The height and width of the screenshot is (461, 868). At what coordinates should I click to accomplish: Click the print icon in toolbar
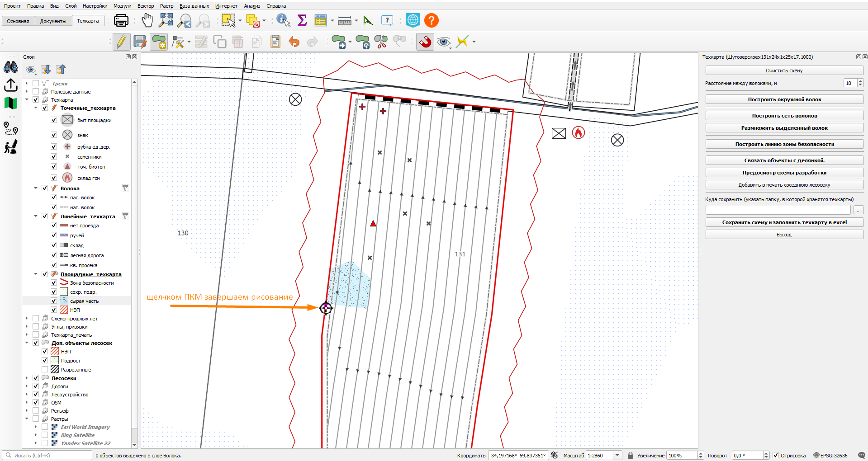(121, 21)
